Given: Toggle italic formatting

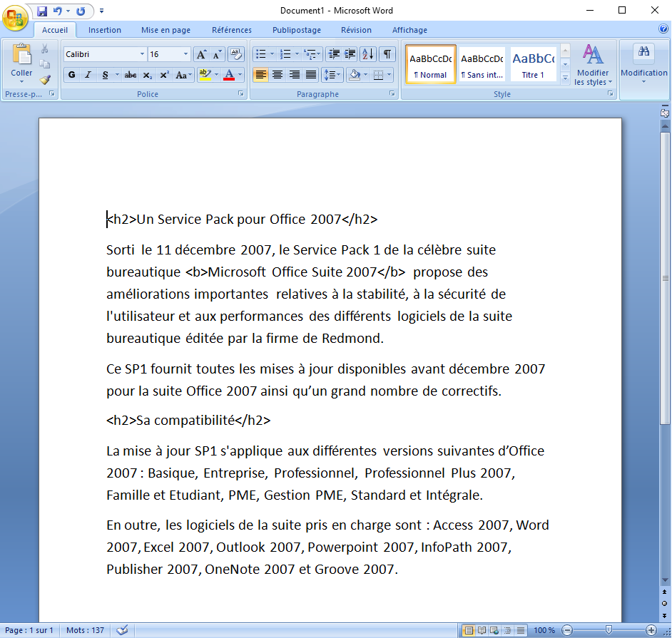Looking at the screenshot, I should (88, 75).
